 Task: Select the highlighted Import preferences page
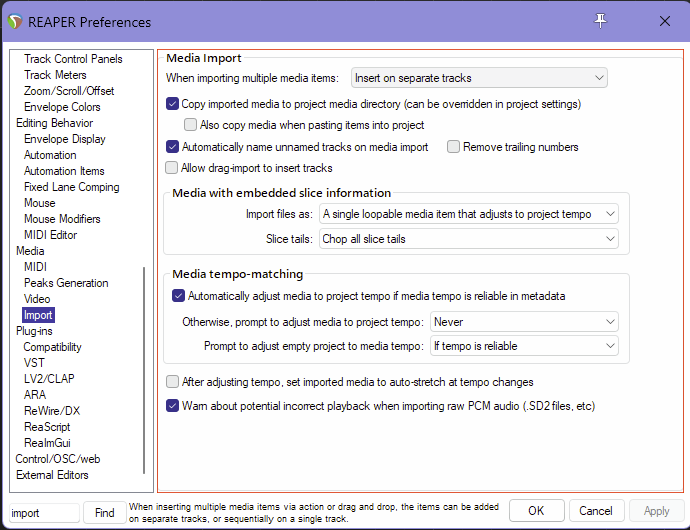click(x=38, y=315)
